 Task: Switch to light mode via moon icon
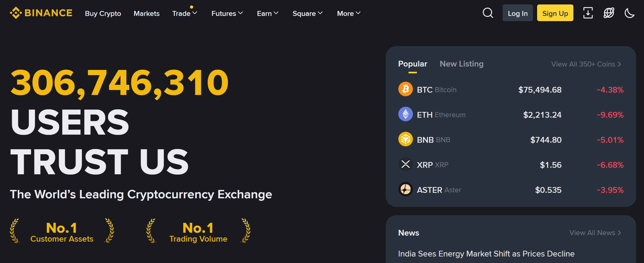click(x=630, y=13)
